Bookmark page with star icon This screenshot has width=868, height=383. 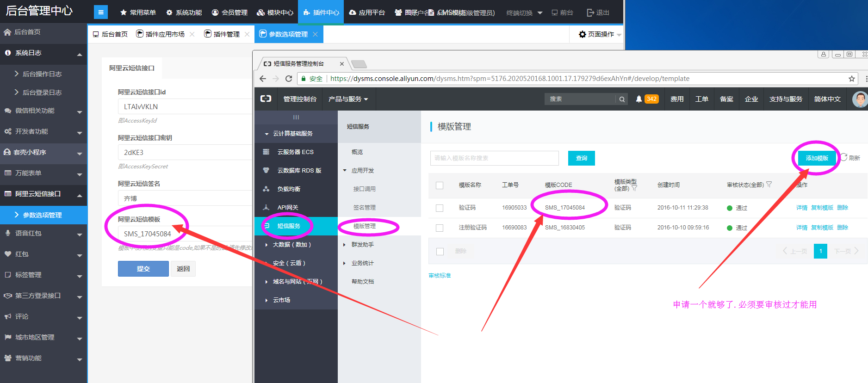[851, 79]
